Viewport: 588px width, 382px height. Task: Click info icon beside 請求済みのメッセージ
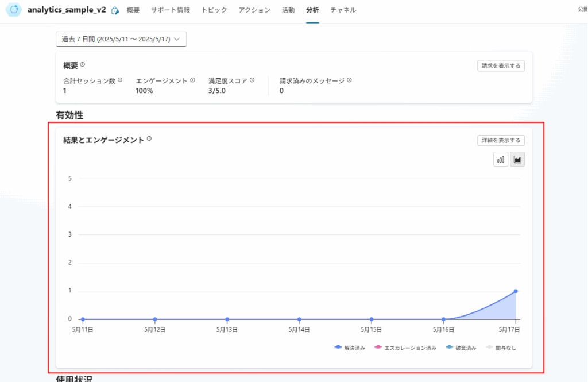[349, 80]
